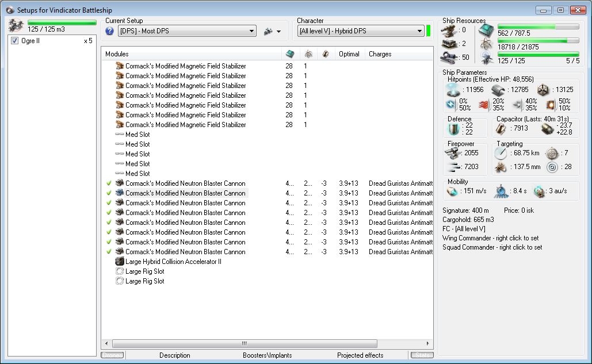The image size is (592, 364).
Task: Open the blue help question mark icon
Action: pyautogui.click(x=109, y=31)
